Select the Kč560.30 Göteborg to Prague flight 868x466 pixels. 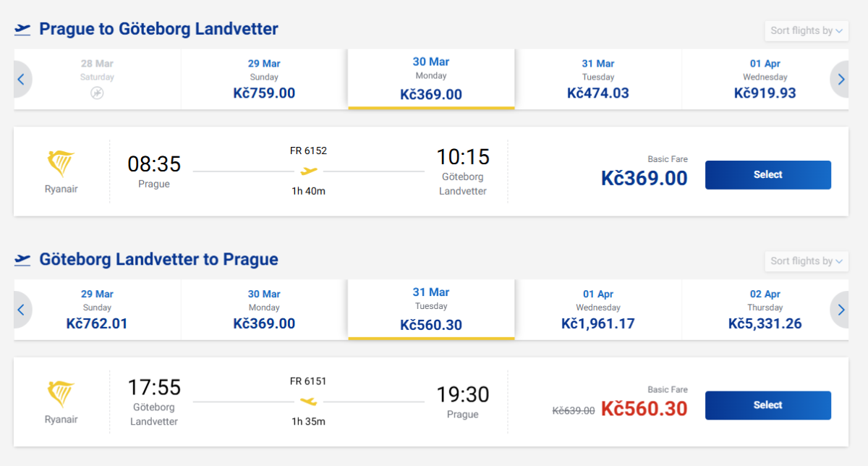click(x=767, y=405)
